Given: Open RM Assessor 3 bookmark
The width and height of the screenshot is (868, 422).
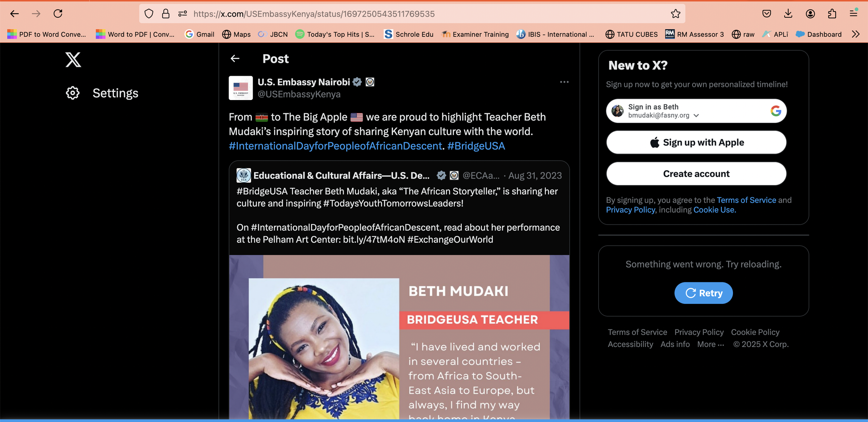Looking at the screenshot, I should 694,34.
